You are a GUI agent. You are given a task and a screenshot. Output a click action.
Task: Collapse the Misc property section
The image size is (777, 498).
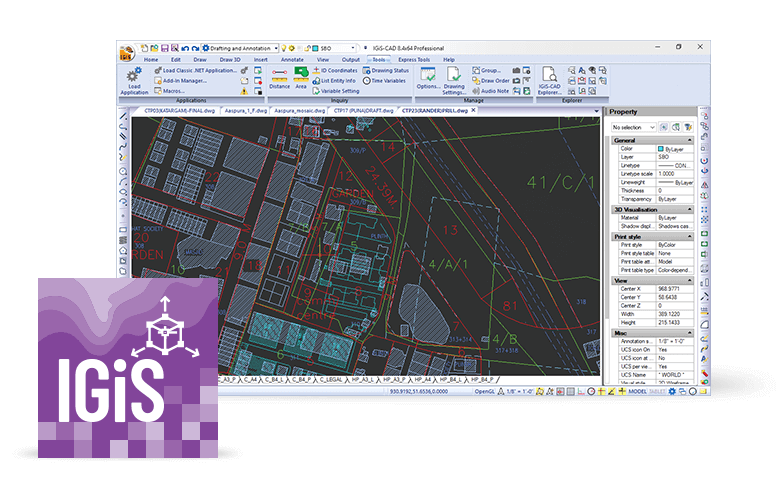tap(689, 333)
